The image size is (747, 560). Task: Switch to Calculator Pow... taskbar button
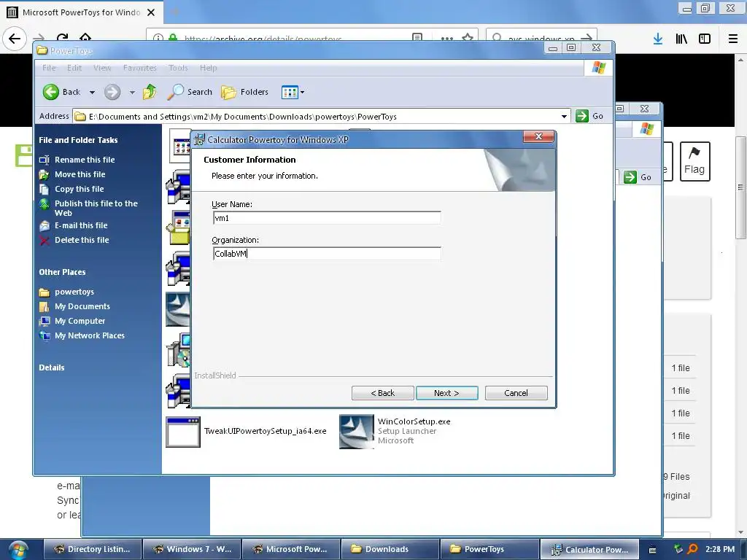(x=589, y=549)
